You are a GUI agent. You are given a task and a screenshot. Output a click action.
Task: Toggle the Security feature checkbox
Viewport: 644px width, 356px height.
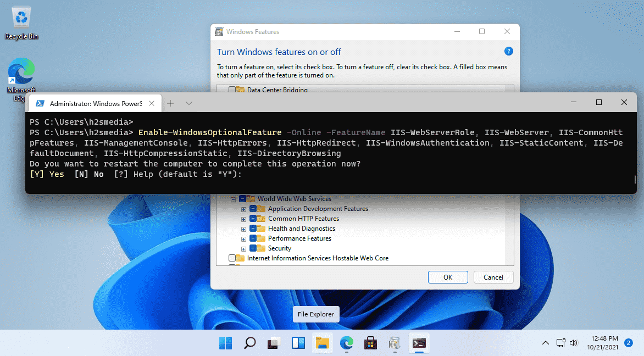point(253,248)
